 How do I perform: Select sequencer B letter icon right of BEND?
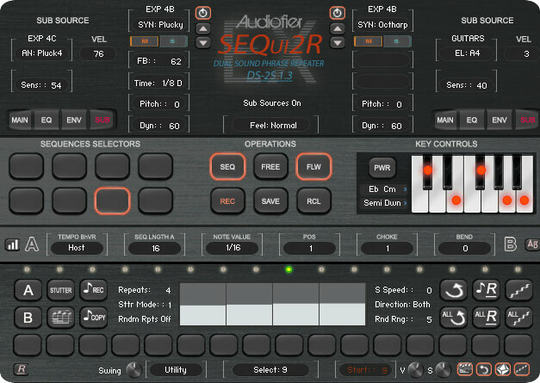(x=510, y=244)
